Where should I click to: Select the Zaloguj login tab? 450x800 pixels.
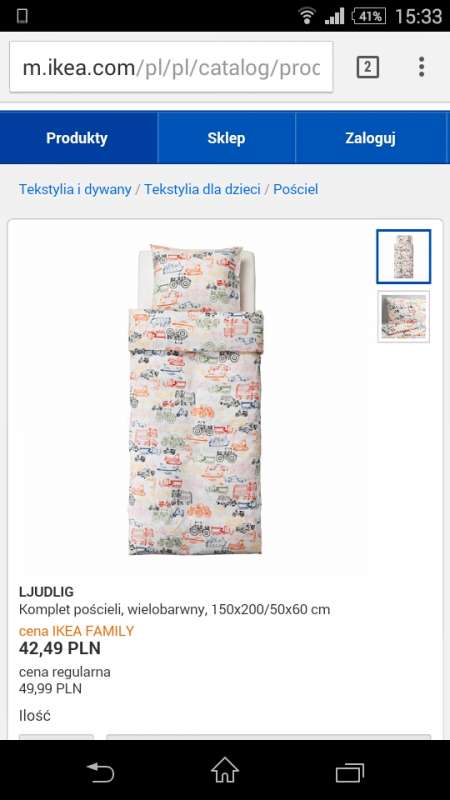point(370,138)
